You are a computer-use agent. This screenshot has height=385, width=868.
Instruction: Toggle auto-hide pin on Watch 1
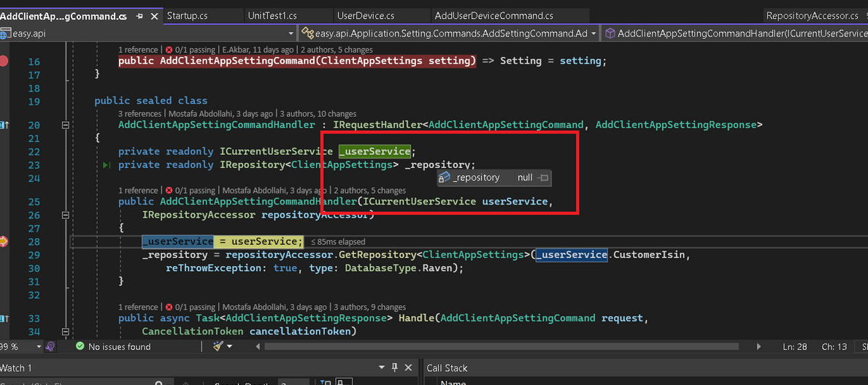(395, 367)
